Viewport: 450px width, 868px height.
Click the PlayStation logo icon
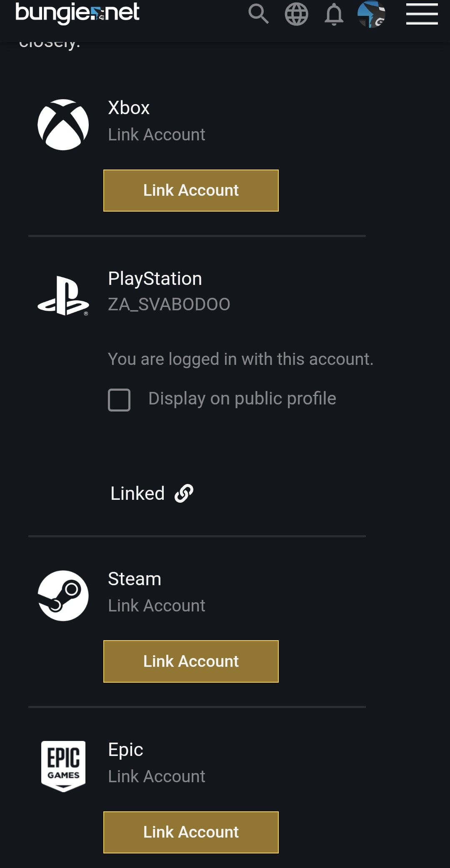[63, 296]
